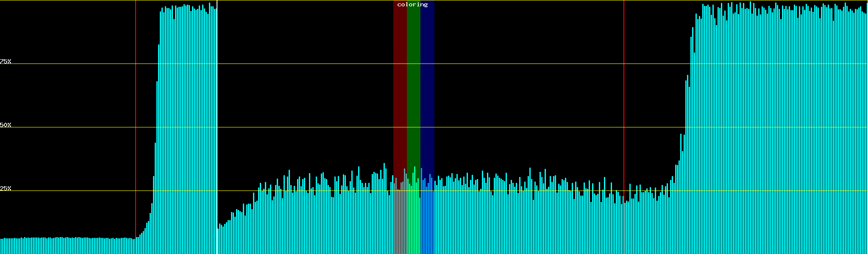Click the 25% axis label

coord(6,188)
